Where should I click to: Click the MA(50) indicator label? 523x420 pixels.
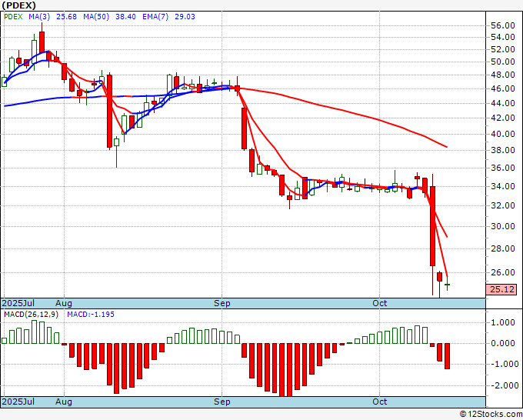click(x=96, y=17)
